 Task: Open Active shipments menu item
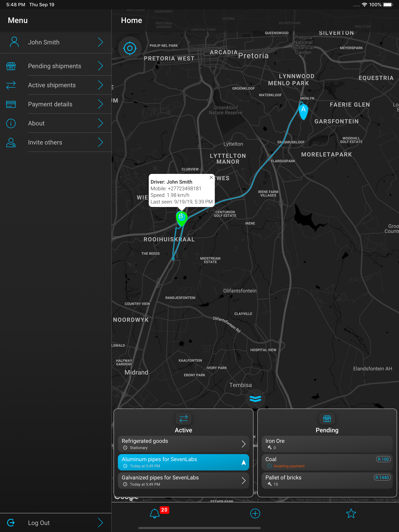pos(56,85)
